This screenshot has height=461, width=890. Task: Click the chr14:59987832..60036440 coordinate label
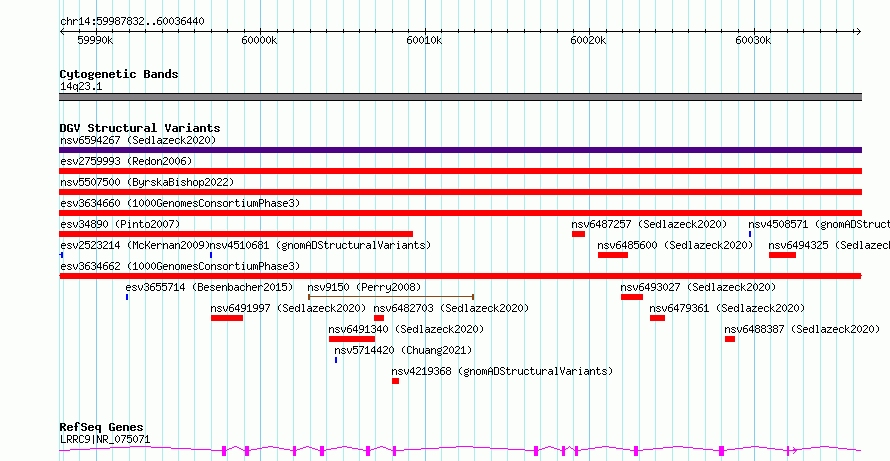pos(132,22)
